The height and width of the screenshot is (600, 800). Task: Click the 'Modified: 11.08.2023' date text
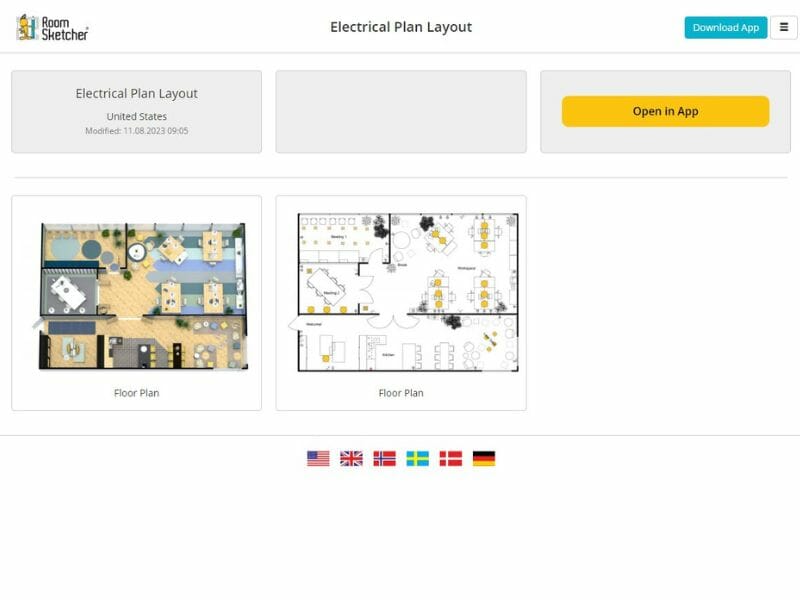point(136,129)
